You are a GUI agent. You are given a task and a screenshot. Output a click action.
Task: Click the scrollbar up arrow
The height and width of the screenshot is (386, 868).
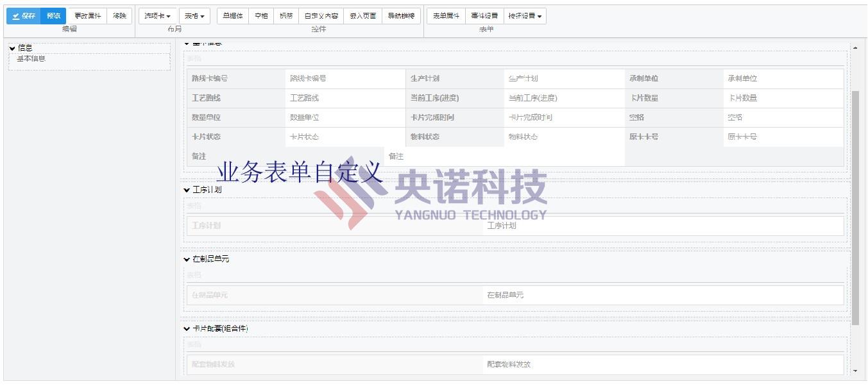coord(855,48)
